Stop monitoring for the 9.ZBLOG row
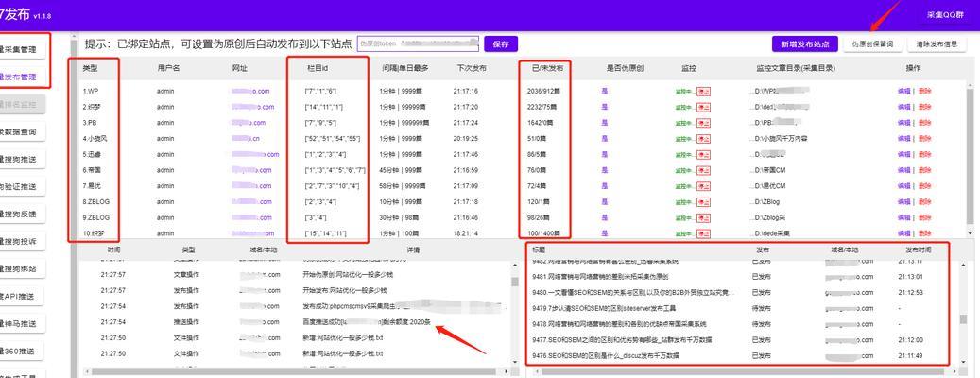Image resolution: width=980 pixels, height=378 pixels. tap(703, 218)
